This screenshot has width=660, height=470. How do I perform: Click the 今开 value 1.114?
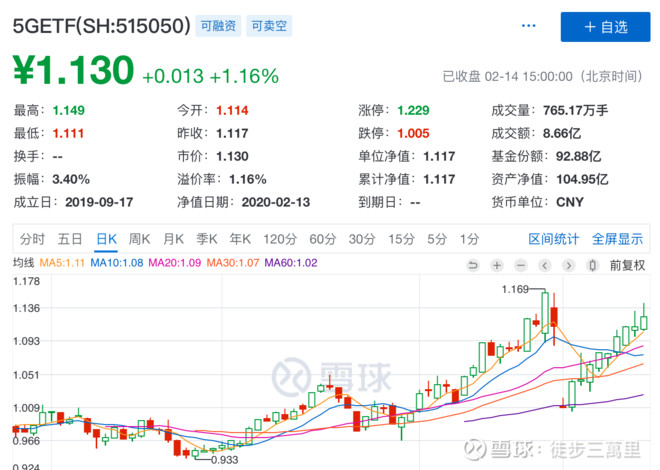pos(232,110)
